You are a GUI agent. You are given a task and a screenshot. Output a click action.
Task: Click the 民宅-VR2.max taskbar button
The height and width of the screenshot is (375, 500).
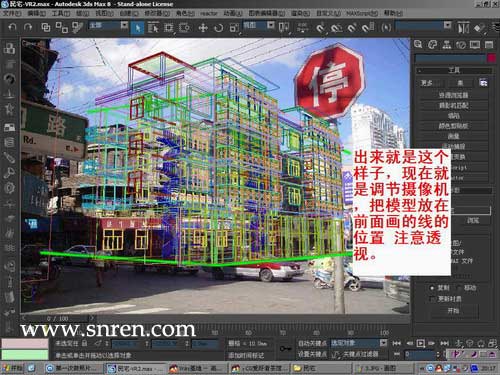(x=135, y=368)
